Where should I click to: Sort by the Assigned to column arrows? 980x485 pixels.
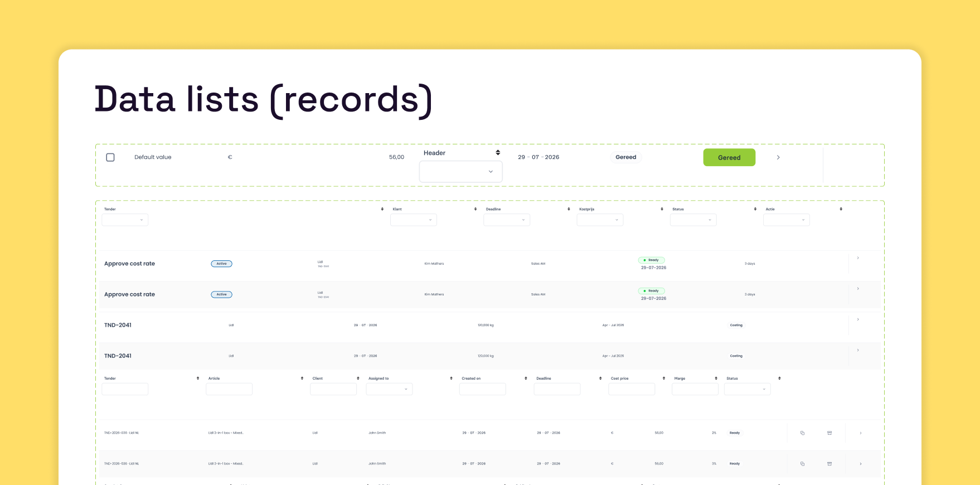[x=451, y=379]
